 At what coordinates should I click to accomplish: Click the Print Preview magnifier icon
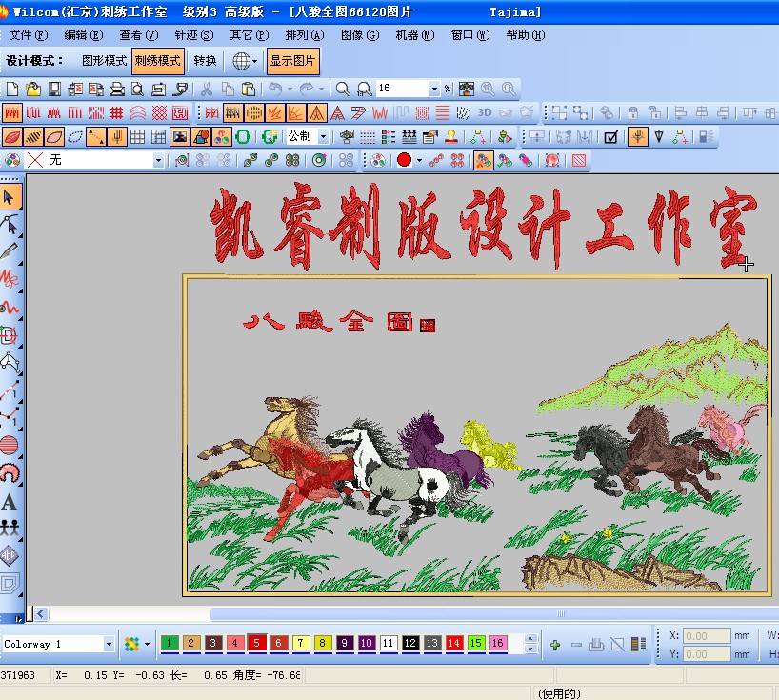pyautogui.click(x=138, y=89)
